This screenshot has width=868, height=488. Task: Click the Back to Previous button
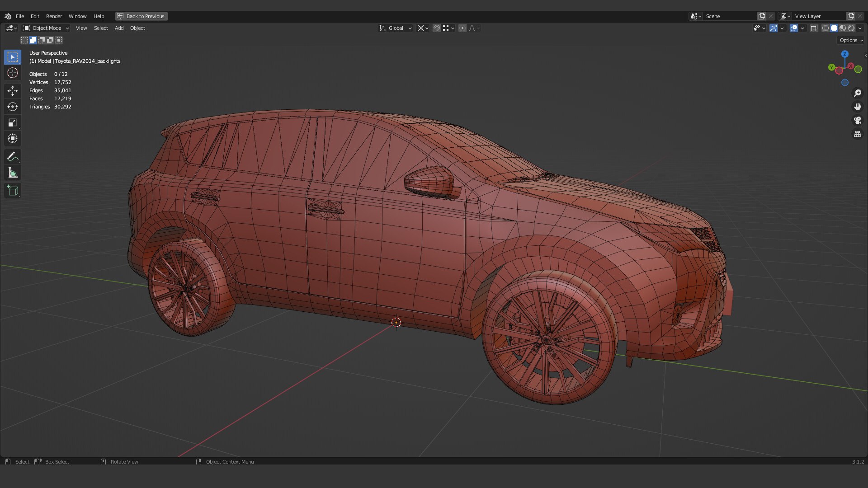[141, 16]
